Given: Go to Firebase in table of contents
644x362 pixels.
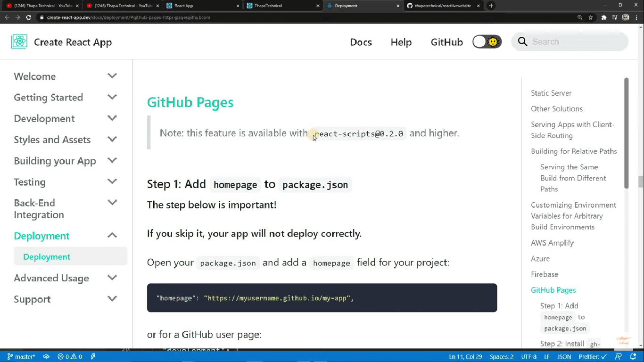Looking at the screenshot, I should click(545, 274).
